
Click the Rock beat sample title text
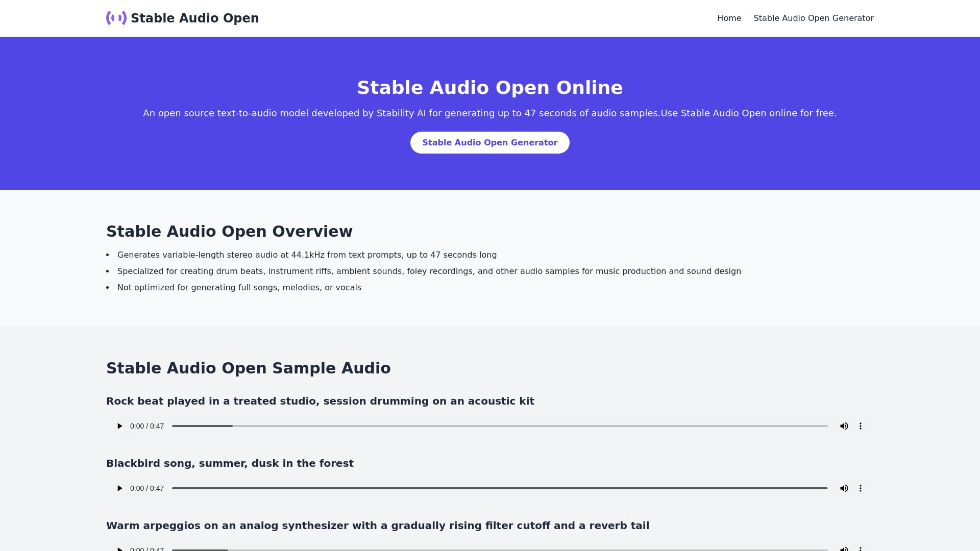(x=320, y=401)
